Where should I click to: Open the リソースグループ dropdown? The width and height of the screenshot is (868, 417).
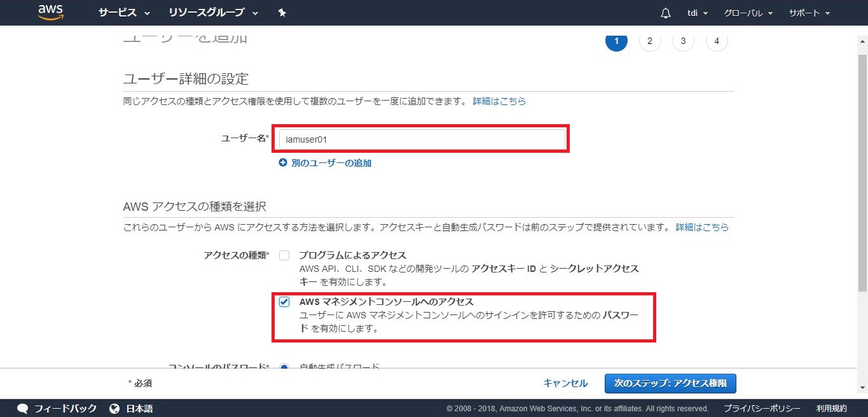[213, 13]
